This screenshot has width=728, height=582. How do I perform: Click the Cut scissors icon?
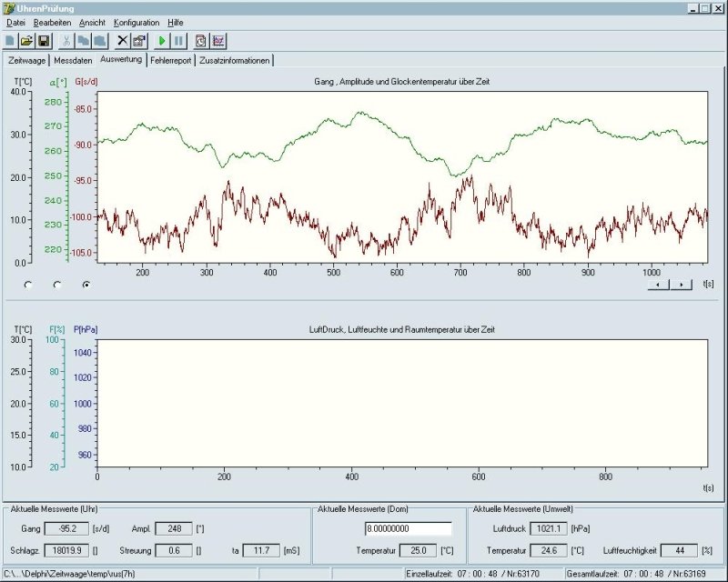[x=66, y=41]
